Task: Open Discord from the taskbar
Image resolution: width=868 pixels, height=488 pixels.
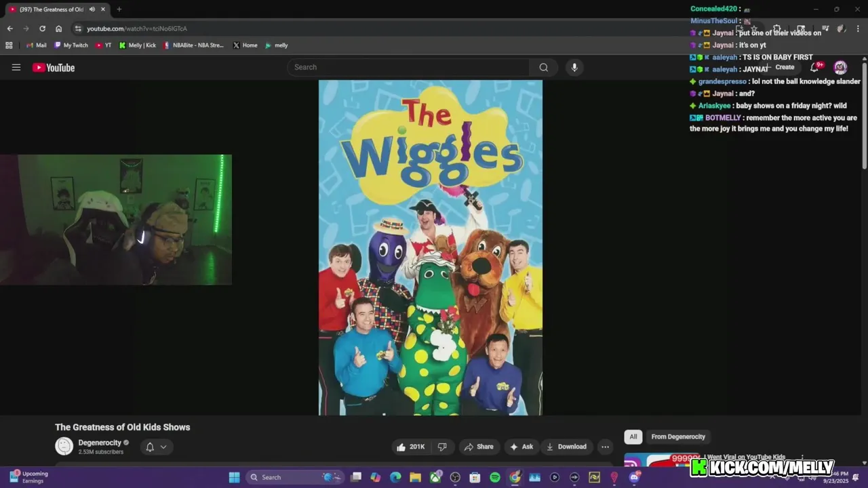Action: point(634,477)
